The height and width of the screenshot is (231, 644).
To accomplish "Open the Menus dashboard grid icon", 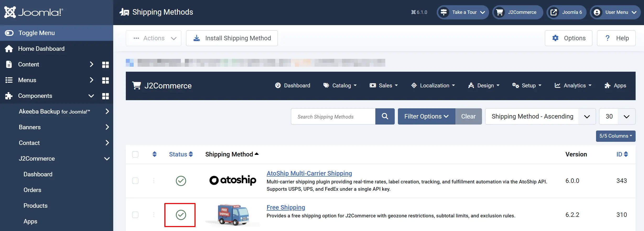I will click(105, 80).
